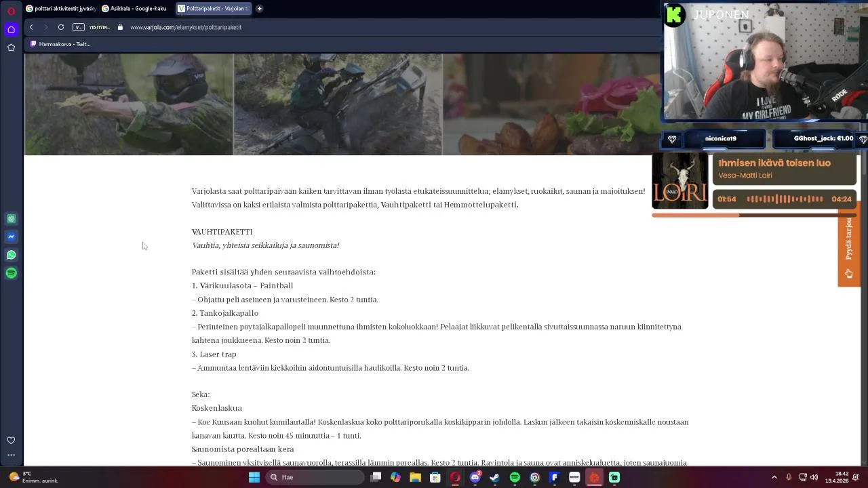
Task: Open Task View on taskbar
Action: click(376, 477)
